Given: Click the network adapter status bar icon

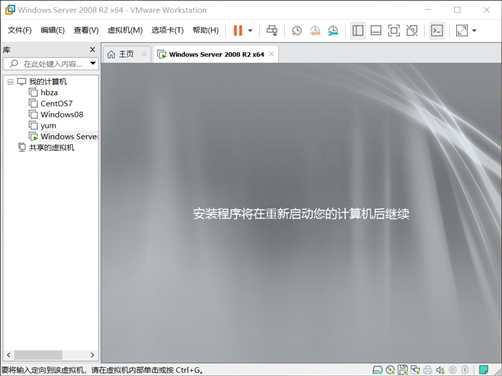Looking at the screenshot, I should pos(415,369).
